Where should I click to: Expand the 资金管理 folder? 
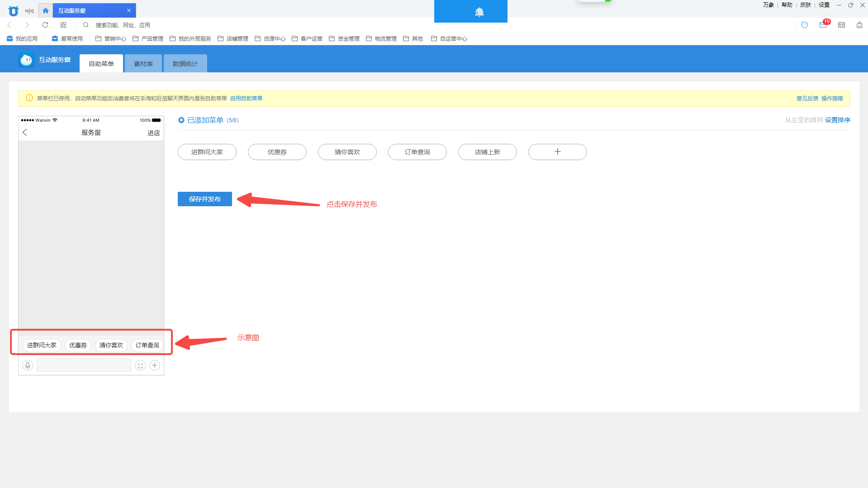coord(344,39)
